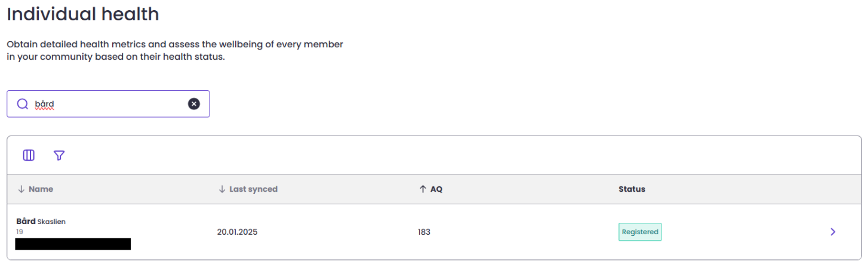This screenshot has width=868, height=267.
Task: Click the down arrow beside the Name header
Action: click(x=21, y=189)
